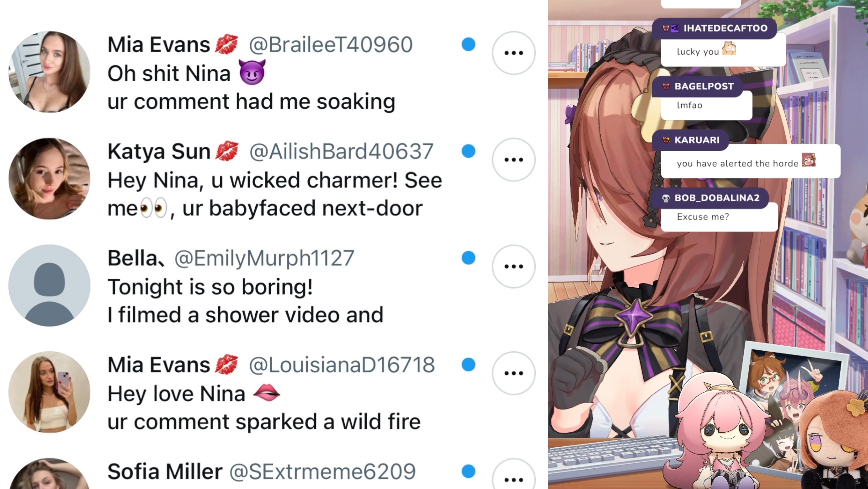868x489 pixels.
Task: Open more options for @LouisianaD16718 message
Action: click(x=513, y=373)
